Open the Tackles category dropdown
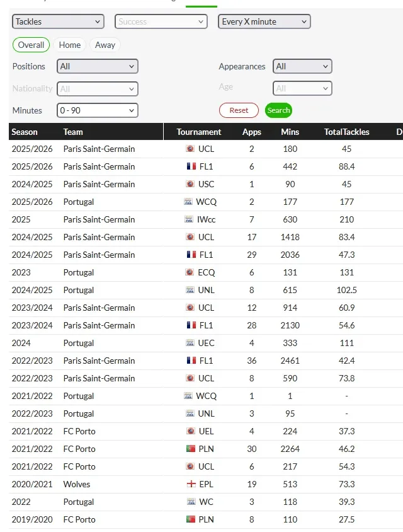 (x=58, y=21)
